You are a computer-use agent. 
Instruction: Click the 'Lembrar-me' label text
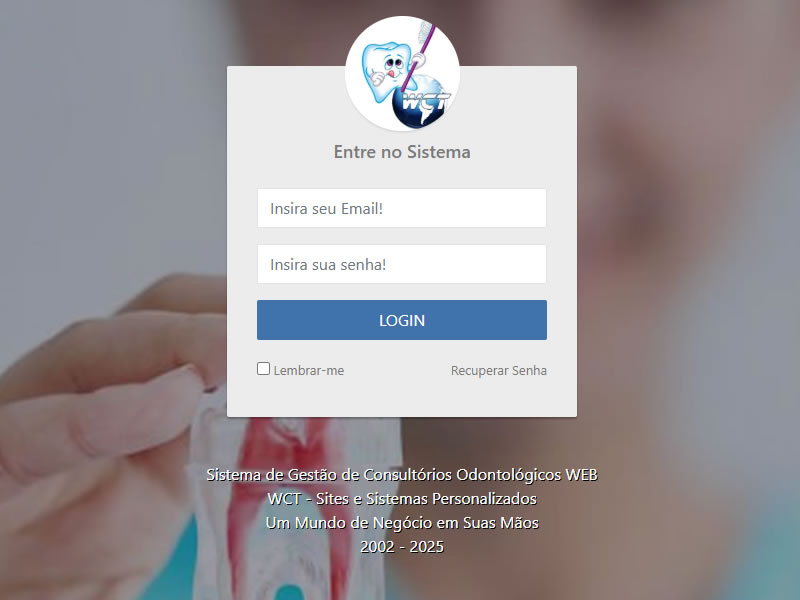[x=309, y=370]
